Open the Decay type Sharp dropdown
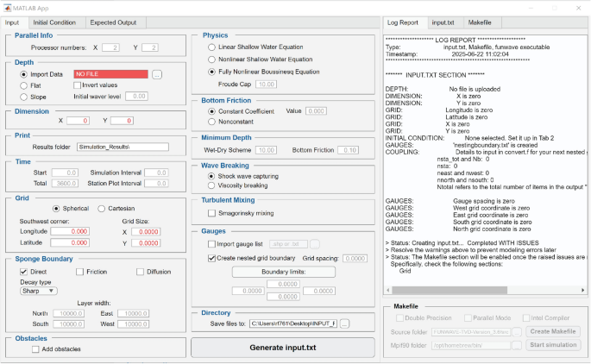Screen dimensions: 591x364 [x=38, y=292]
